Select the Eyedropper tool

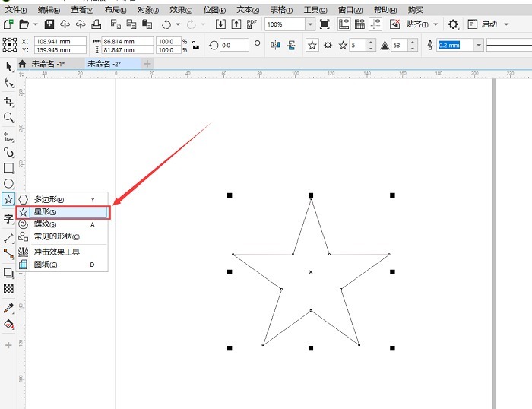tap(9, 308)
